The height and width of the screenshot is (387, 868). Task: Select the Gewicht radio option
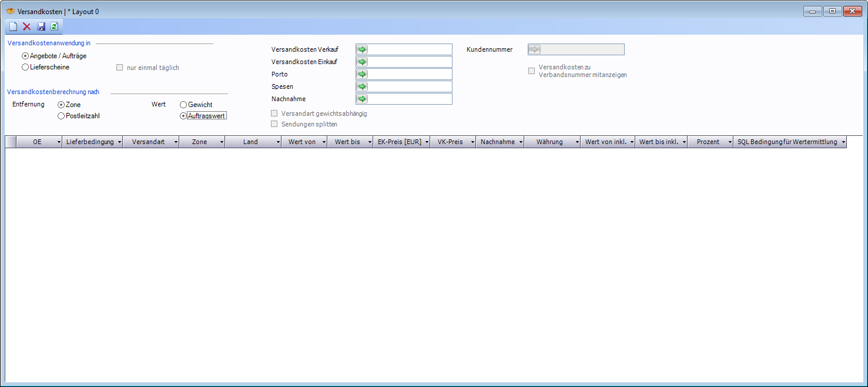[183, 105]
